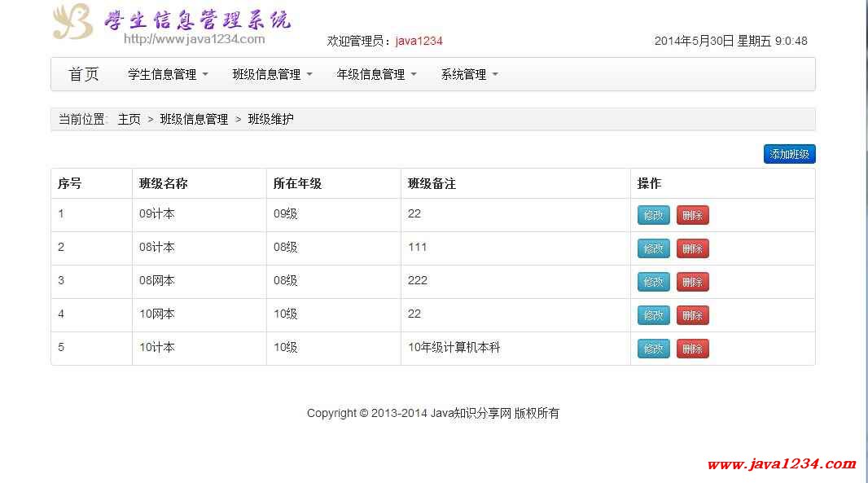Edit the 10计本 class row
This screenshot has height=483, width=868.
click(x=653, y=349)
